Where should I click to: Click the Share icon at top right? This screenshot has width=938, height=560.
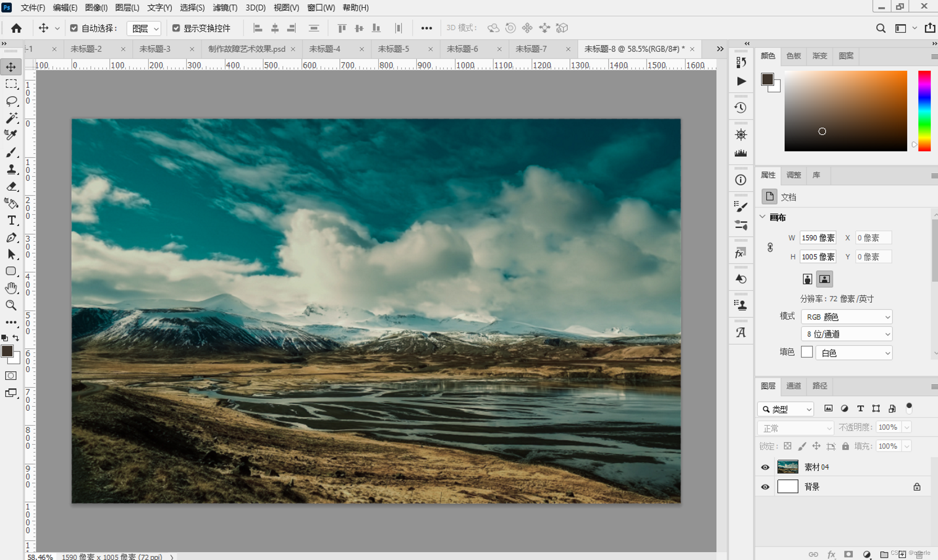(x=930, y=28)
